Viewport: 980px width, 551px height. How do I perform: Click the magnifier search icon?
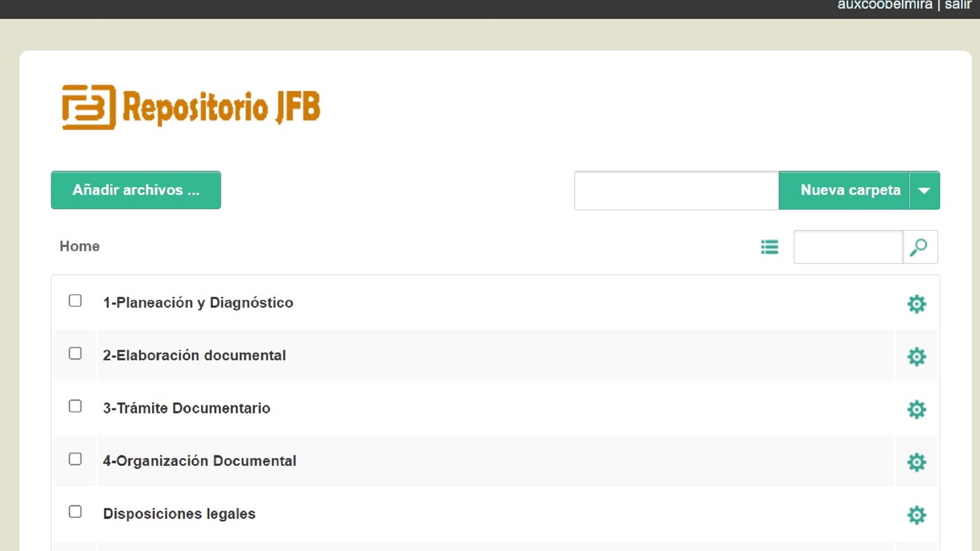[x=919, y=247]
